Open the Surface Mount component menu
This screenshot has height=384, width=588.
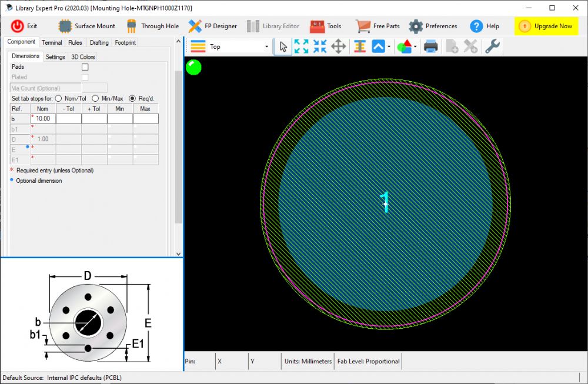(86, 26)
